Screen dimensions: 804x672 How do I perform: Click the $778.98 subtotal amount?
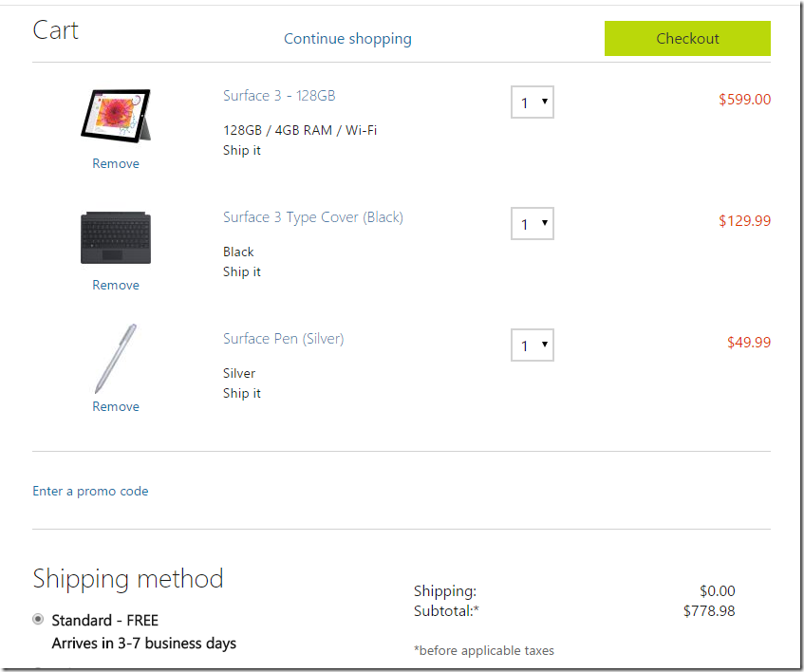(x=709, y=611)
